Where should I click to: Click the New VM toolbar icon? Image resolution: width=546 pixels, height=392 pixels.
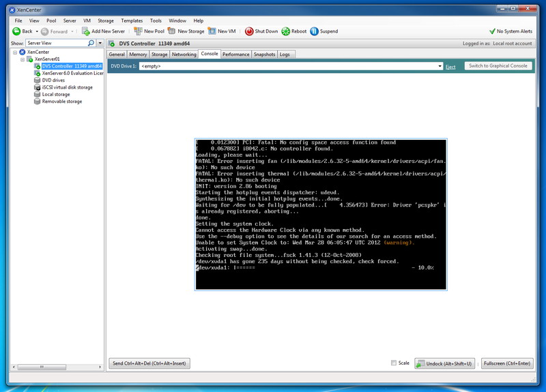coord(212,31)
